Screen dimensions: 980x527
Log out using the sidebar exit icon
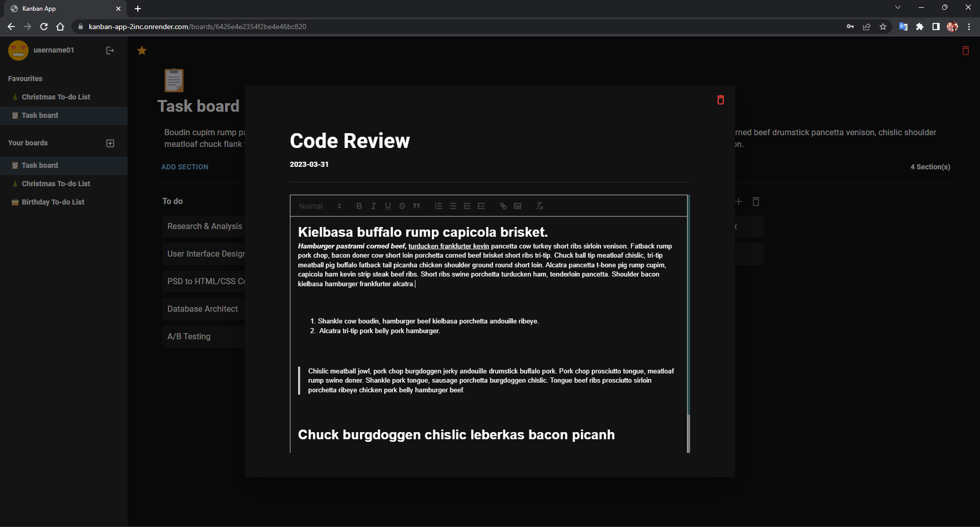(110, 50)
